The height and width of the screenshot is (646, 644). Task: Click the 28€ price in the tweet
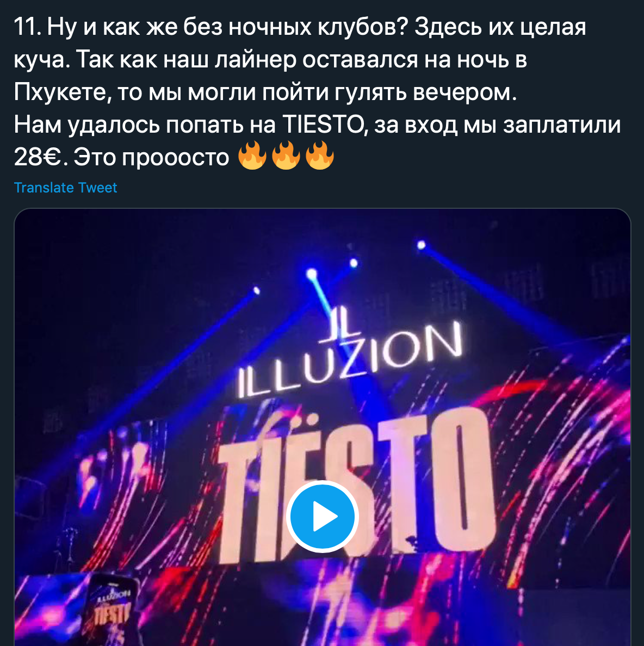[38, 157]
